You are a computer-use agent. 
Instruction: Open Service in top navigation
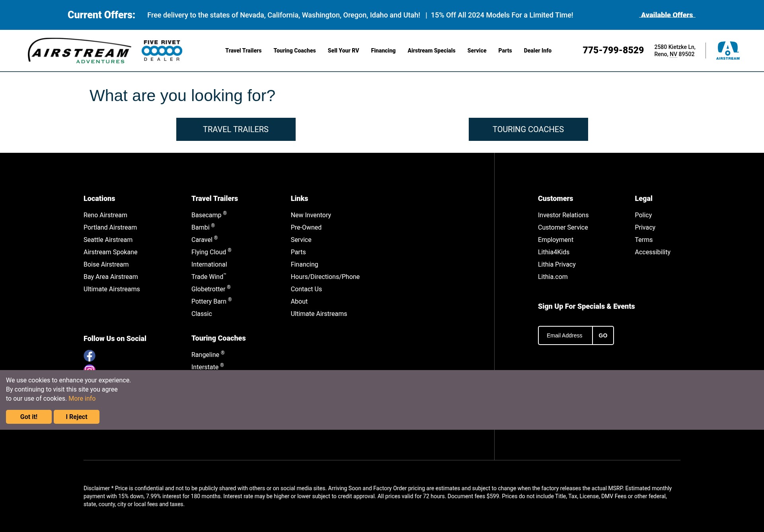coord(477,51)
